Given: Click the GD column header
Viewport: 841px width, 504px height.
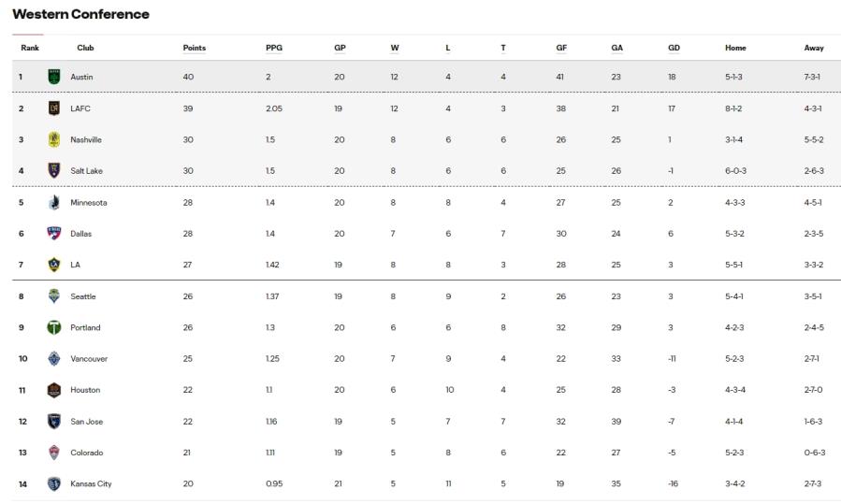Looking at the screenshot, I should pos(674,48).
